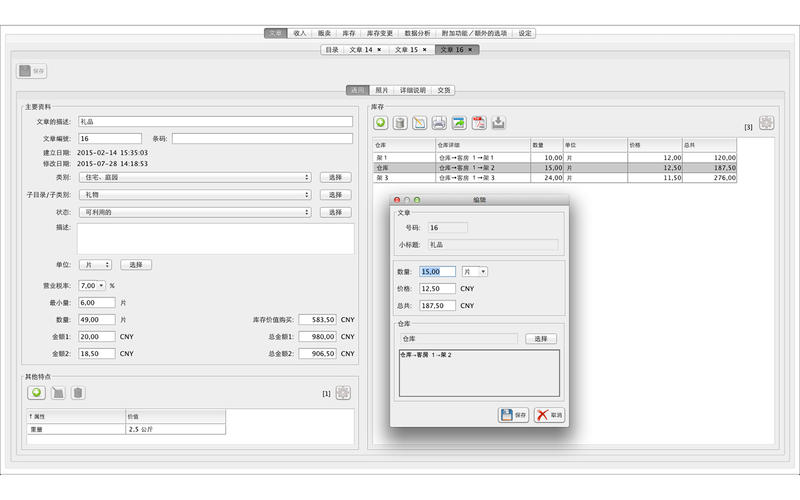800x500 pixels.
Task: Click the trash icon under 其他特点
Action: 78,393
